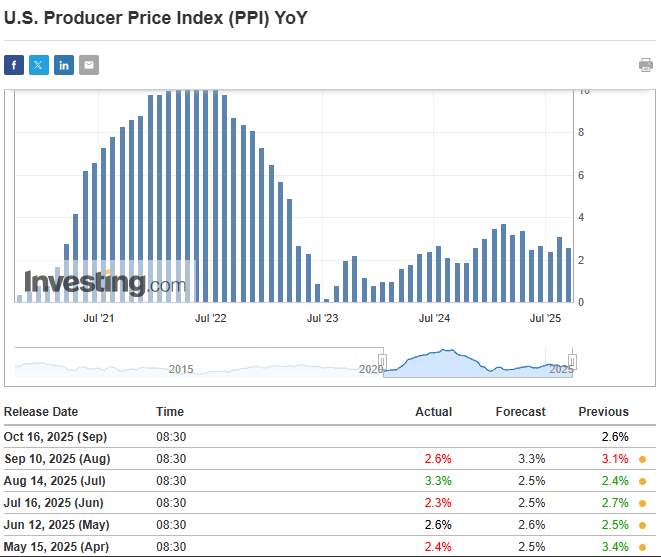This screenshot has height=557, width=661.
Task: Click orange dot in May 15, 2025 row
Action: 642,547
